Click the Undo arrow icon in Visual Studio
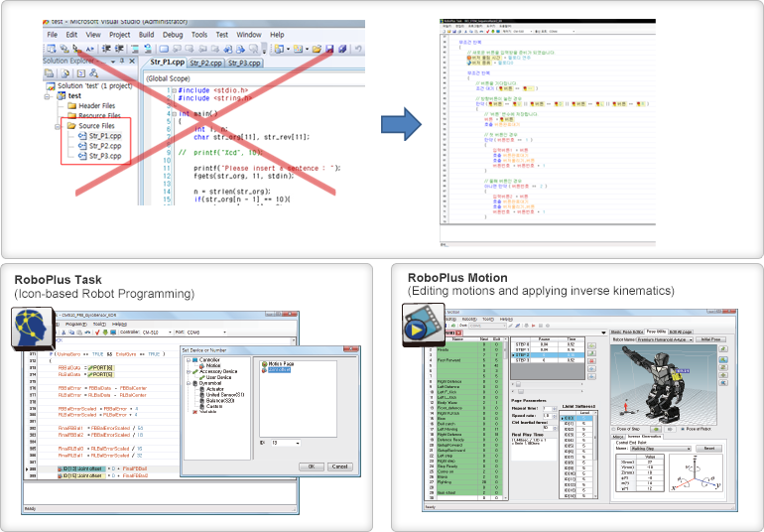Image resolution: width=764 pixels, height=532 pixels. (x=358, y=49)
